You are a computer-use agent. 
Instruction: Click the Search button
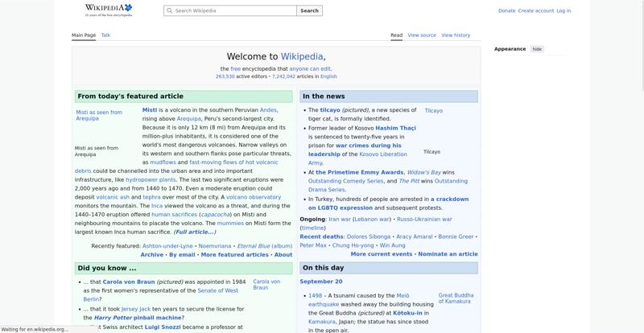309,10
